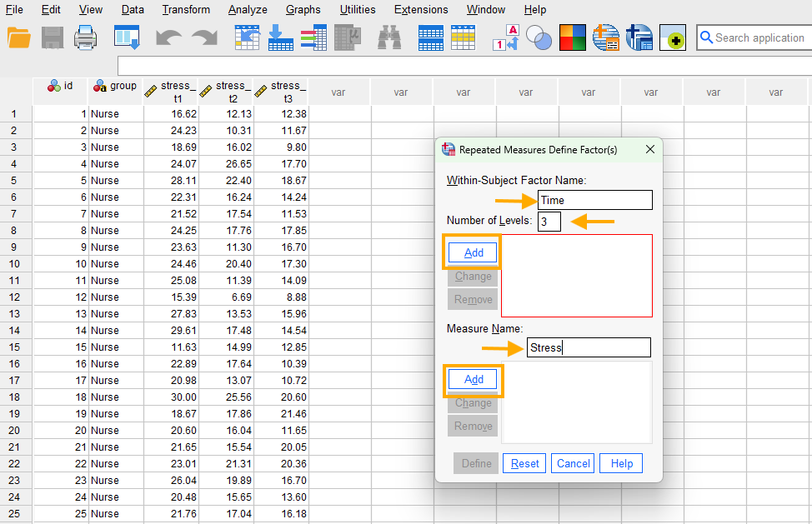
Task: Click the globe with blue cross table icon
Action: (x=639, y=37)
